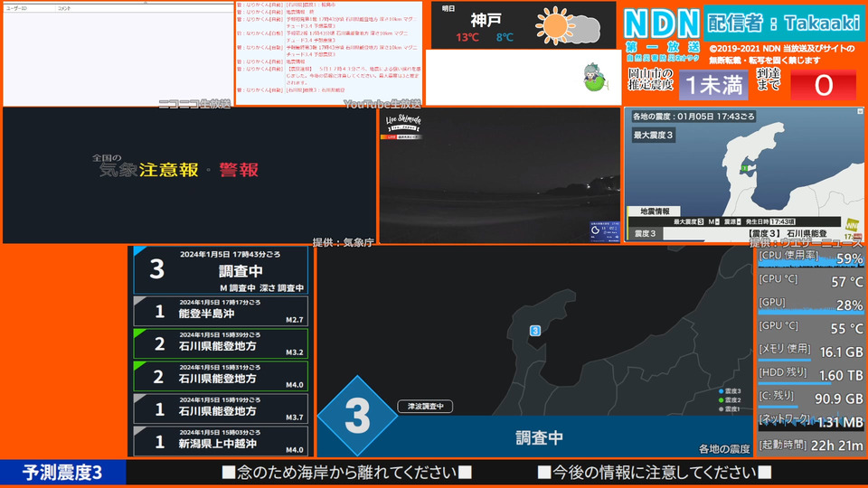Click the 岡山市の推定震度 label
Screen dimensions: 868x488
tap(650, 80)
